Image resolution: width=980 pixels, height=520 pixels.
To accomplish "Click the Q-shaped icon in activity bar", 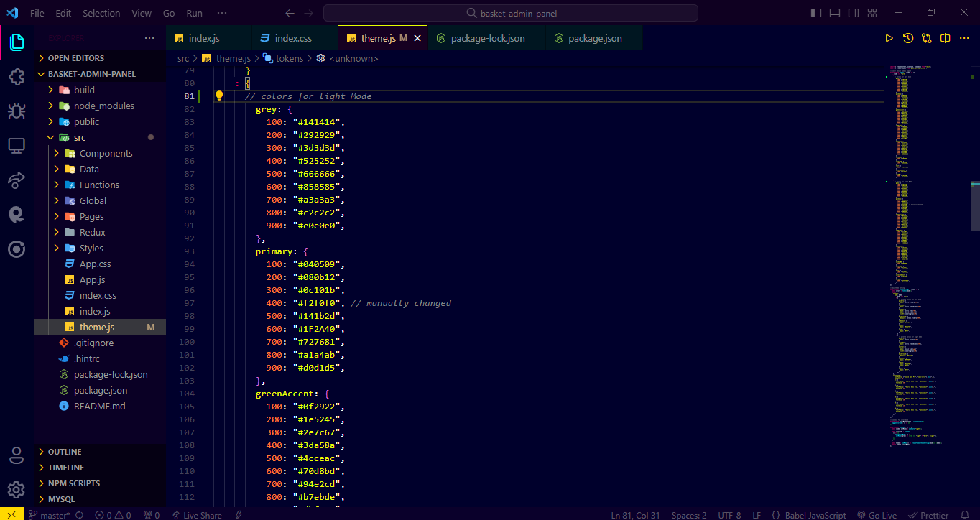I will 17,215.
